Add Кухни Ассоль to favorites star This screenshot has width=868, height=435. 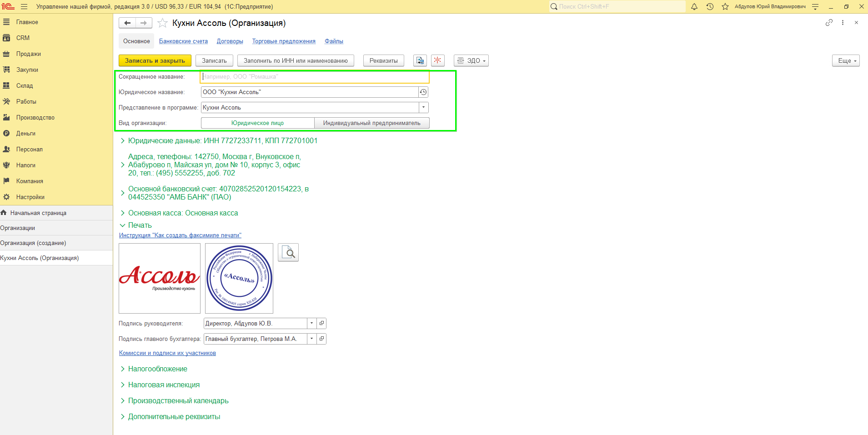(x=162, y=23)
